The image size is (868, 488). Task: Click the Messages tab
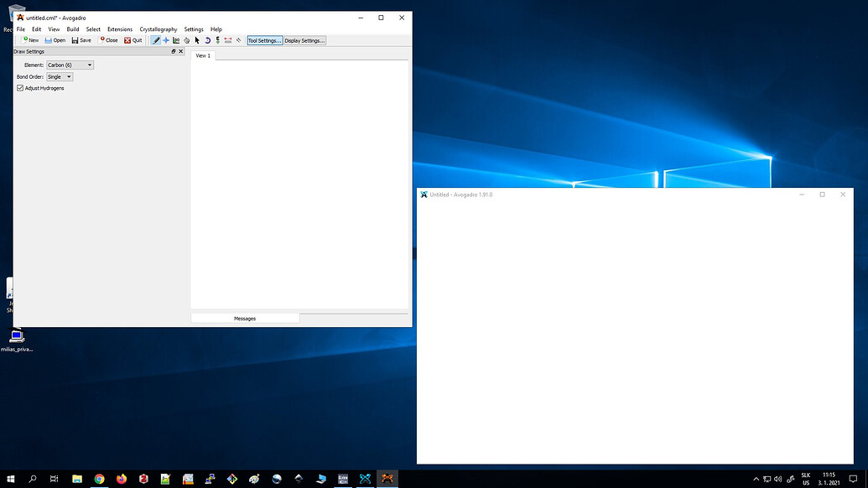pyautogui.click(x=245, y=319)
